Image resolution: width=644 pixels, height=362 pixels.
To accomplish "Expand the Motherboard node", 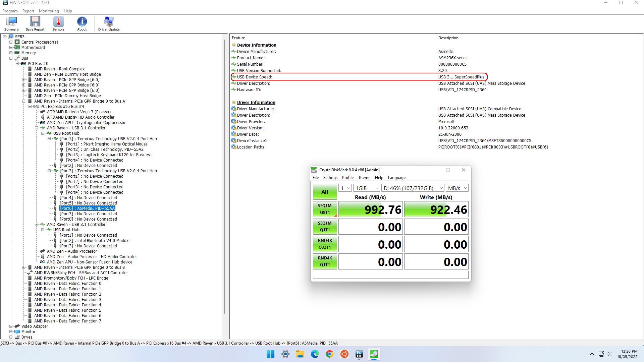I will [x=11, y=48].
